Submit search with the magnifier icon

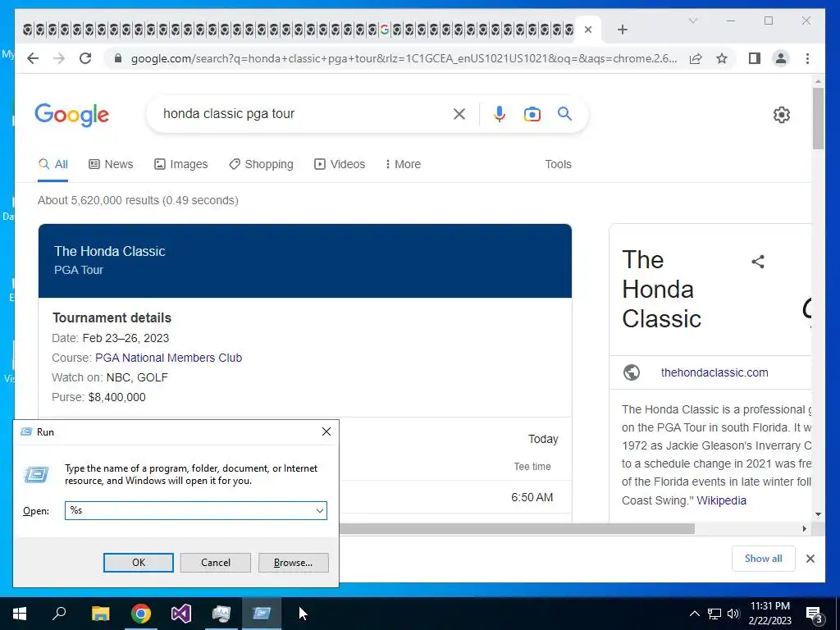click(564, 113)
